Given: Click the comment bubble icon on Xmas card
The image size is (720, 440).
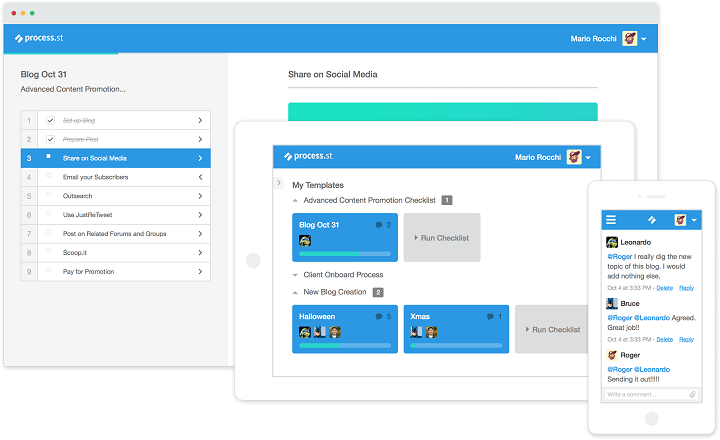Looking at the screenshot, I should click(490, 316).
